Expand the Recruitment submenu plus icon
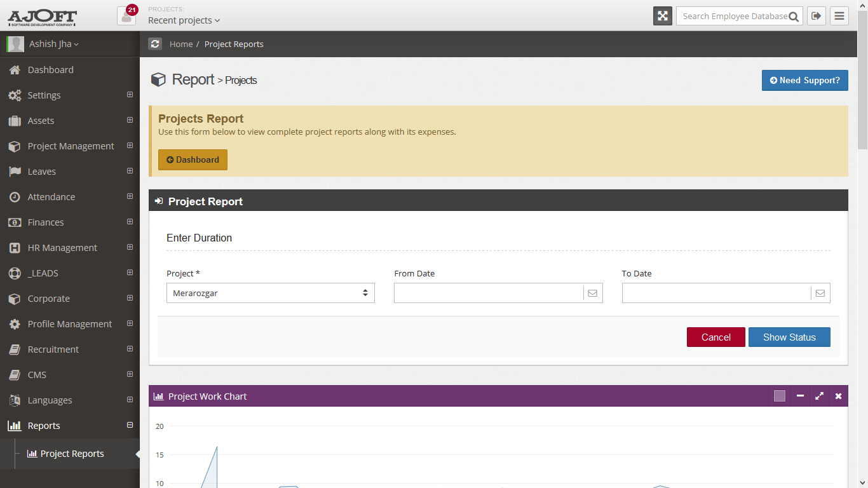This screenshot has height=488, width=868. (x=130, y=349)
